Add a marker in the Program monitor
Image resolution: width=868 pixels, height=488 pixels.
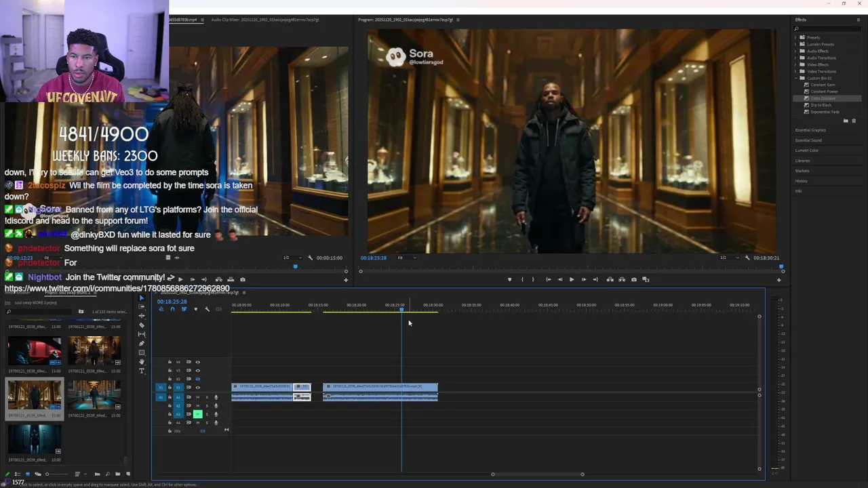pos(509,279)
